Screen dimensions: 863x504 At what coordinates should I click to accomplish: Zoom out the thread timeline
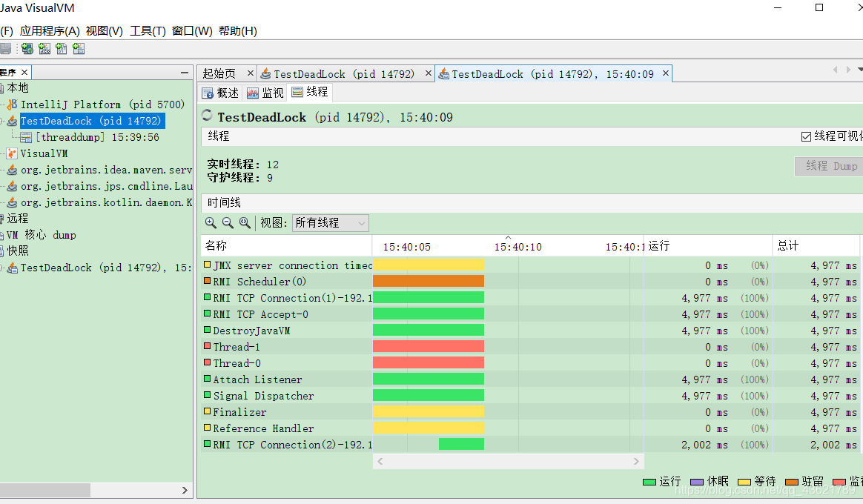coord(228,223)
